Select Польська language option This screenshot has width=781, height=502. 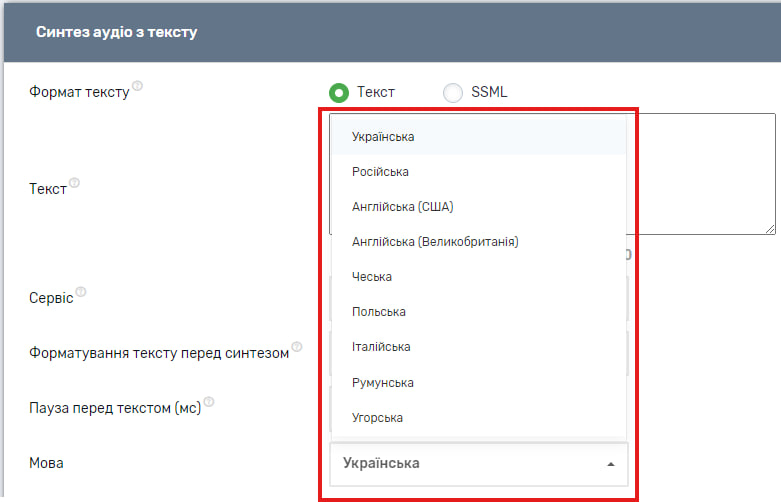tap(378, 312)
